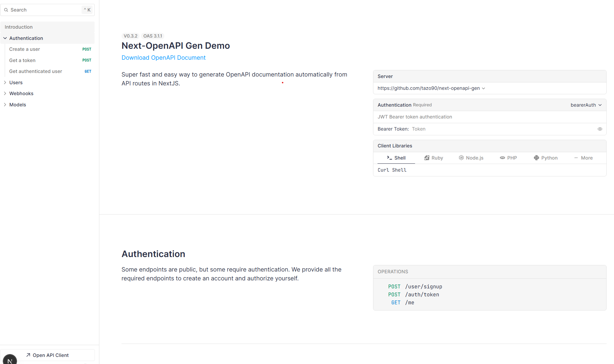Select the PHP elephant icon
This screenshot has width=614, height=364.
pyautogui.click(x=502, y=158)
